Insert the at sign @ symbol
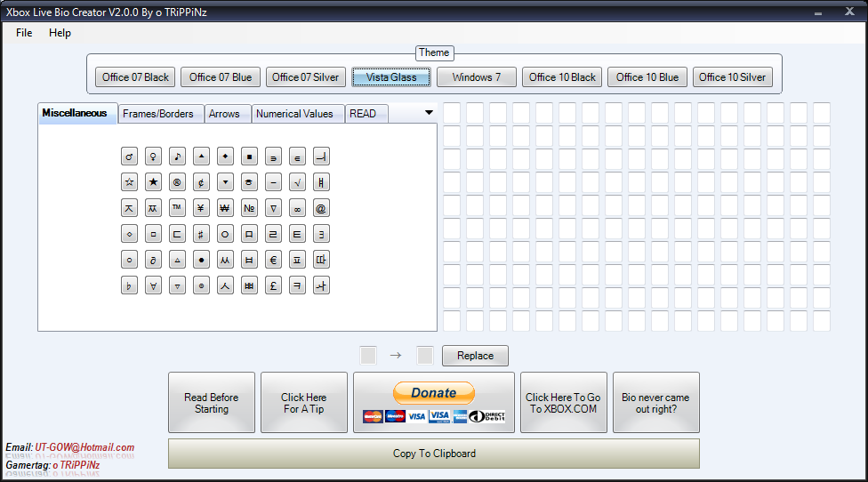 [x=321, y=208]
